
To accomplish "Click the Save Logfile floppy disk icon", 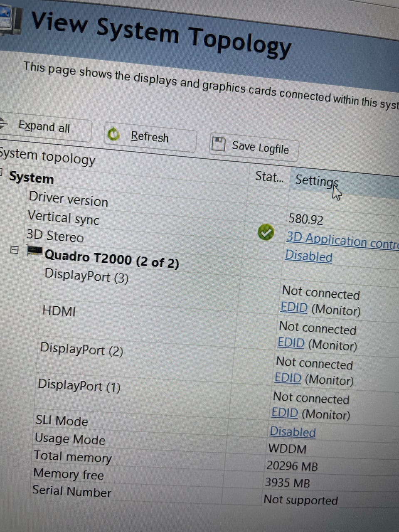I will (x=218, y=144).
